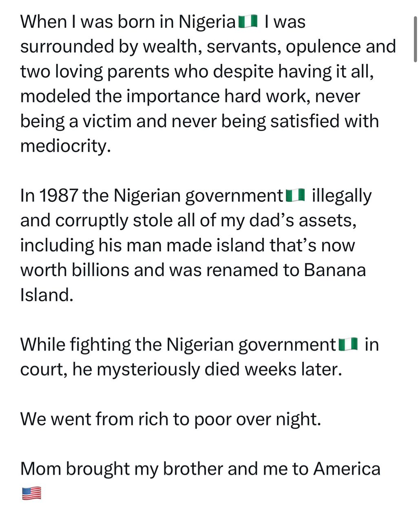This screenshot has width=420, height=522.
Task: Click the word 'opulence'
Action: click(x=323, y=46)
